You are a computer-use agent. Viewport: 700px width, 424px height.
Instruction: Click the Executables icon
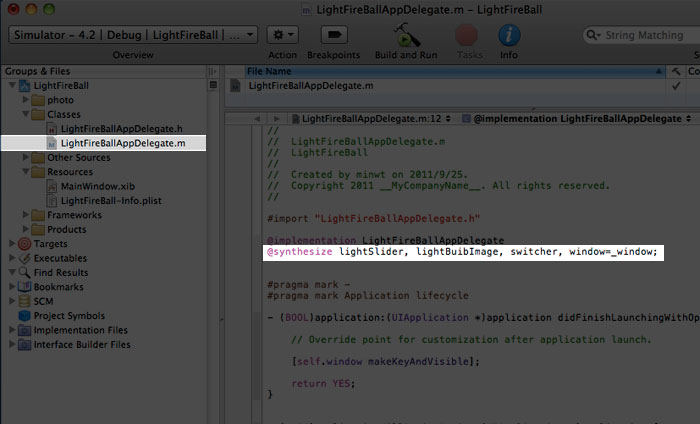[25, 258]
